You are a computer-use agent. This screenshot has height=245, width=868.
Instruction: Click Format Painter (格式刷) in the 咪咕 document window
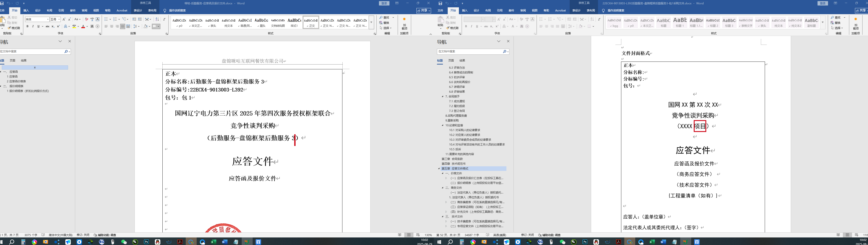coord(14,28)
